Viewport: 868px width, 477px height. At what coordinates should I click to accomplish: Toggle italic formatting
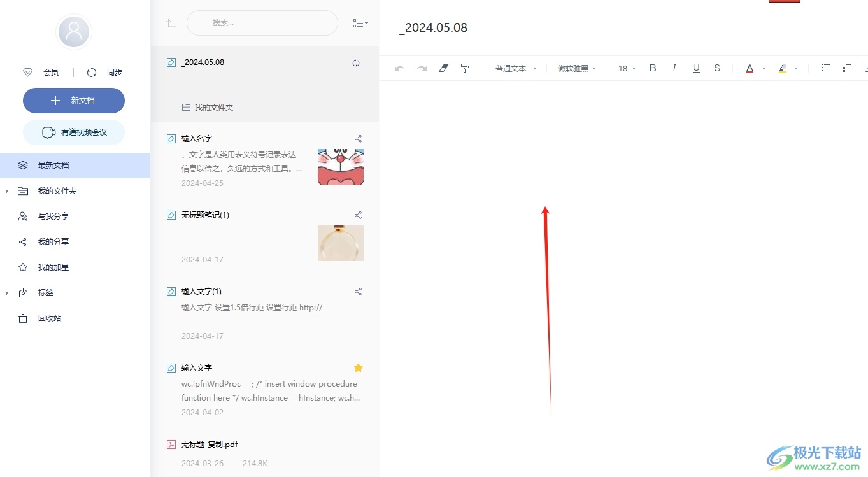[x=674, y=68]
